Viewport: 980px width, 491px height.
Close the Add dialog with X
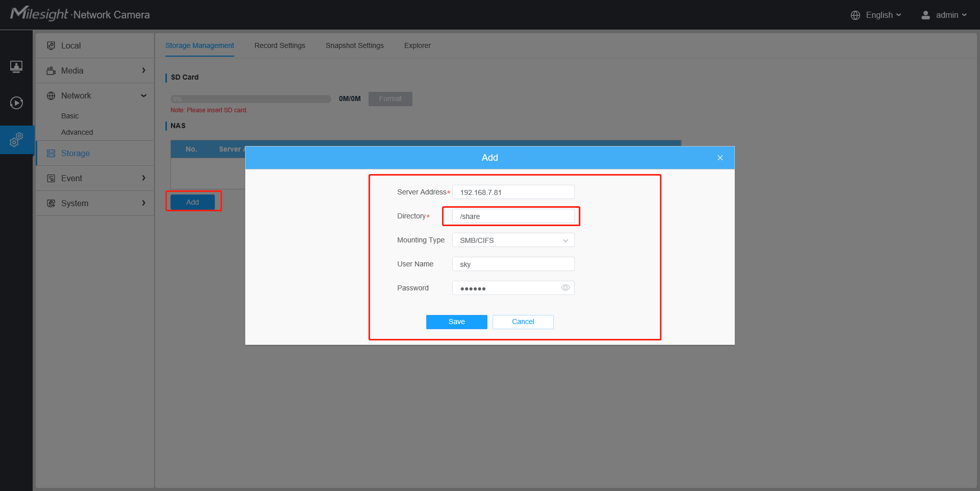click(720, 158)
